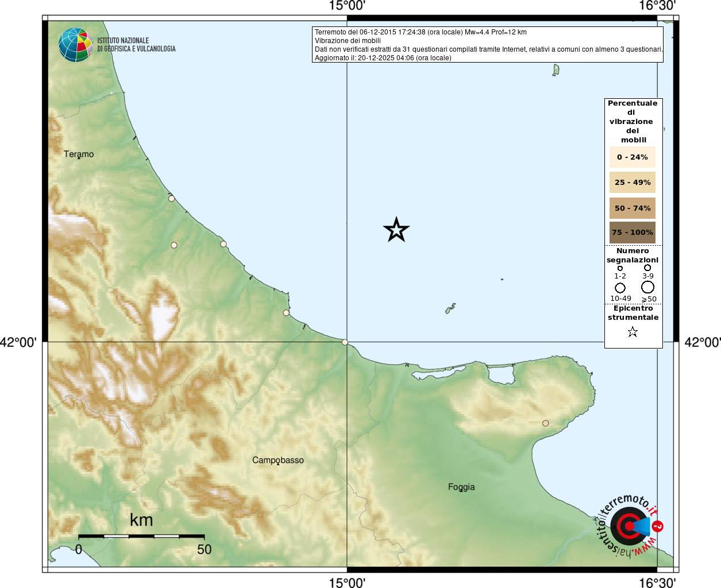The height and width of the screenshot is (588, 721).
Task: Select the 1-2 reports circle symbol
Action: [620, 268]
